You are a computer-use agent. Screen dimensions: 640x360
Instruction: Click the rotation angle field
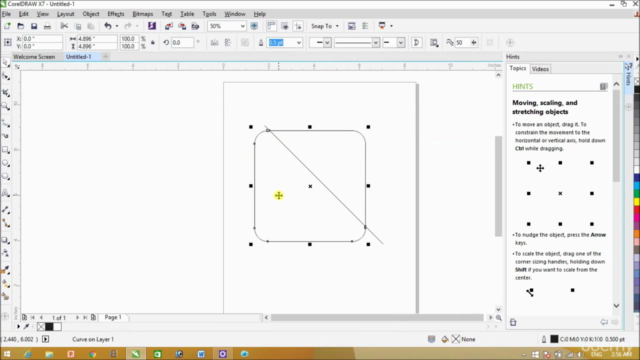[x=181, y=42]
